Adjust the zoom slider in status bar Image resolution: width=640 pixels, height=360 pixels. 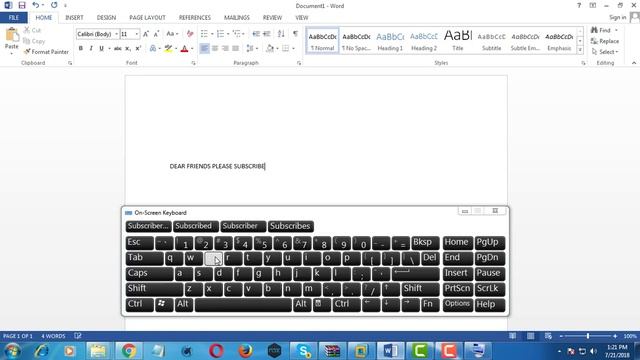coord(588,336)
